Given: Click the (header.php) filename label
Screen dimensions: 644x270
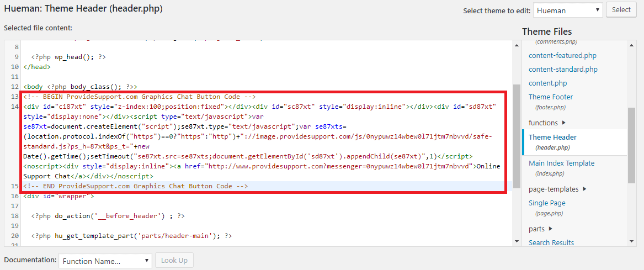Looking at the screenshot, I should point(552,147).
